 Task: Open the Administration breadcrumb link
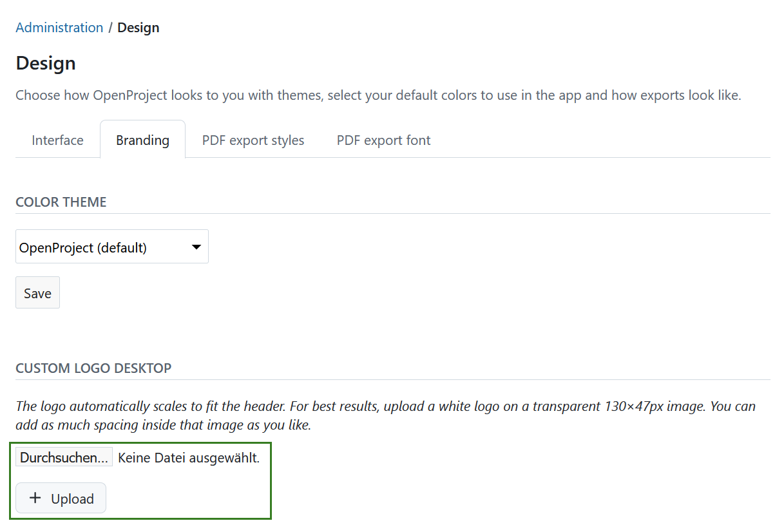[59, 27]
